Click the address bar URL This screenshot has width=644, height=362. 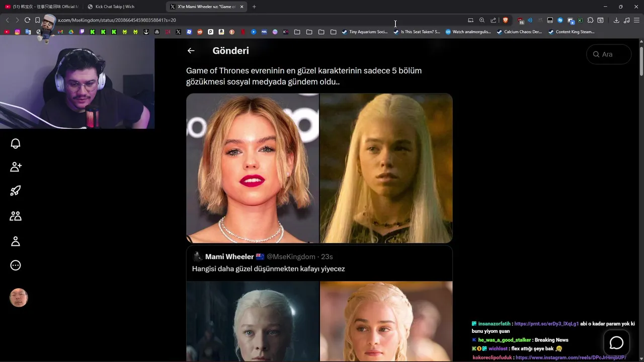(x=117, y=20)
